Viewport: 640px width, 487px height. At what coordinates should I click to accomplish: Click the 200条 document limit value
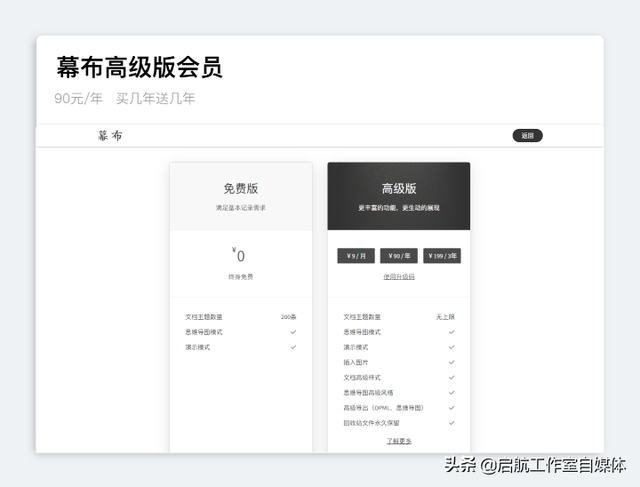tap(288, 317)
